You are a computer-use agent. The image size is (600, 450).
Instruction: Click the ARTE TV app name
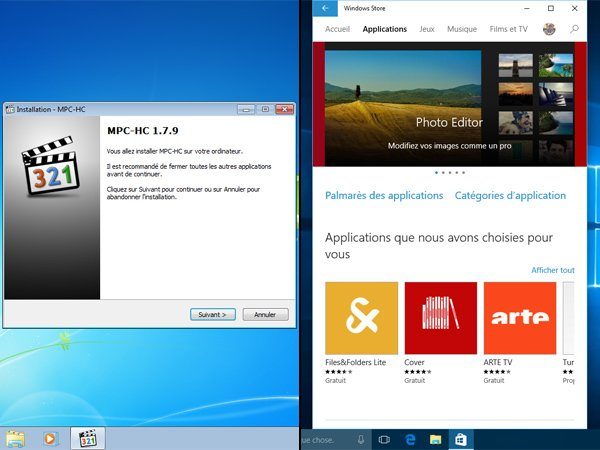coord(497,362)
